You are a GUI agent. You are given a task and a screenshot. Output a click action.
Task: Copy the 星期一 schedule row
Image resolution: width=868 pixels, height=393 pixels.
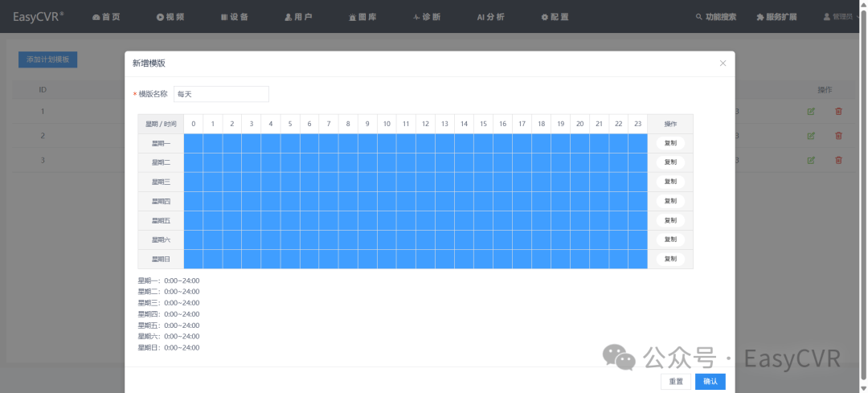click(x=670, y=143)
